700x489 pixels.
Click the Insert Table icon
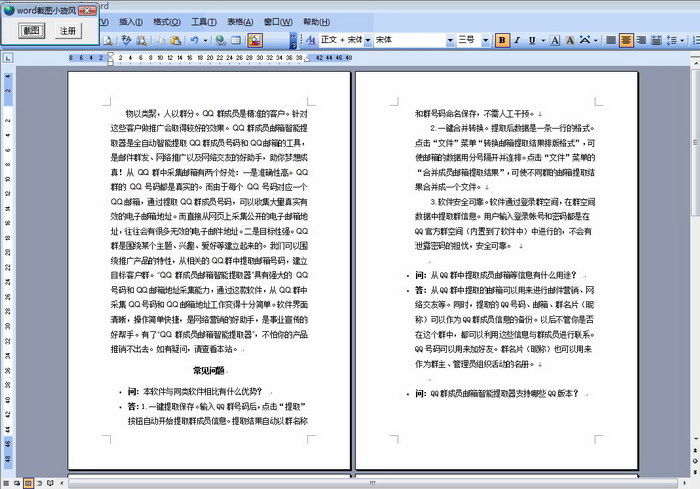236,40
